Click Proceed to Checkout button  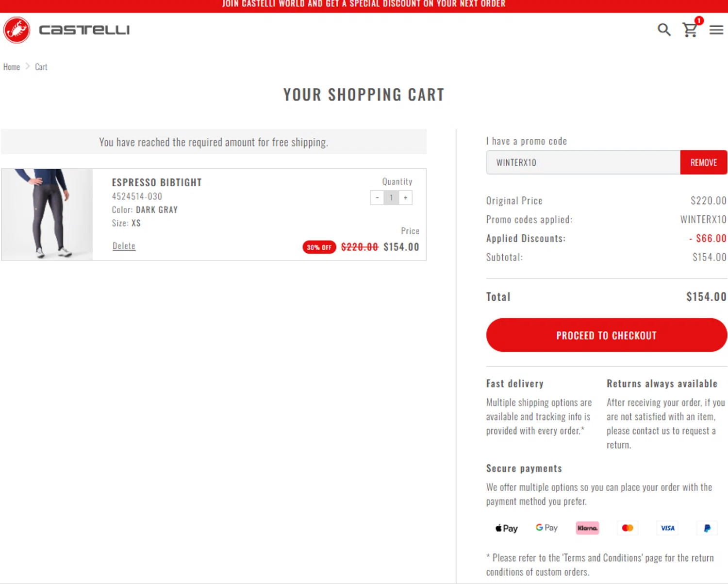(x=607, y=335)
